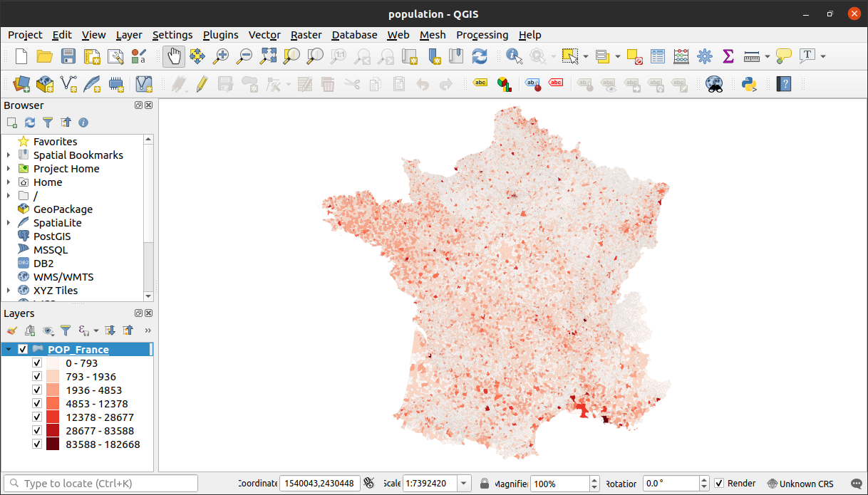Click the Save Project floppy icon
The height and width of the screenshot is (495, 868).
(68, 56)
